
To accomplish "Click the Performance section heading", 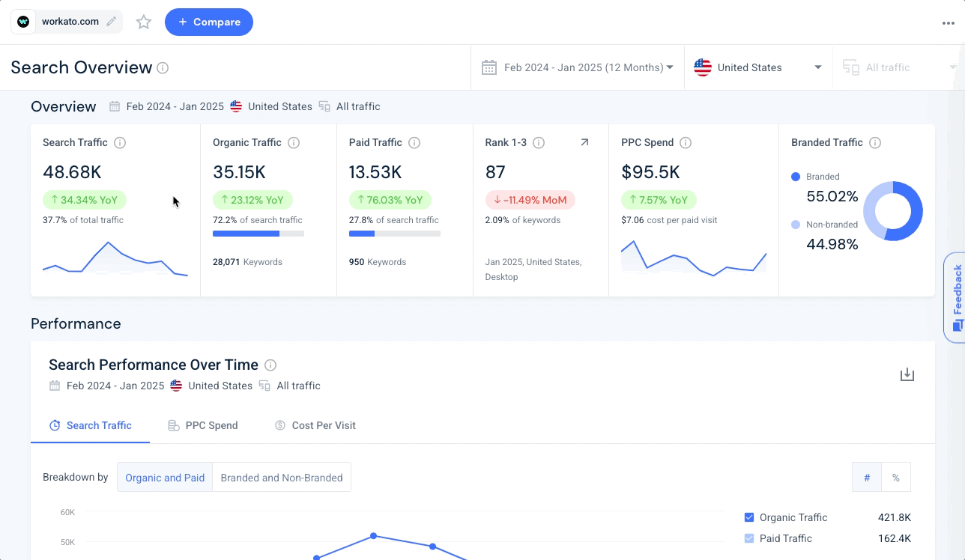I will coord(76,324).
